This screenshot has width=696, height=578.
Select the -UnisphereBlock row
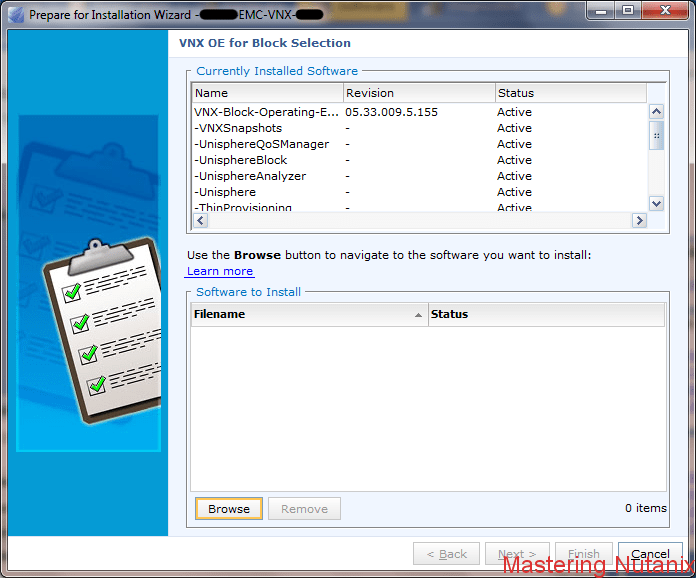point(419,160)
